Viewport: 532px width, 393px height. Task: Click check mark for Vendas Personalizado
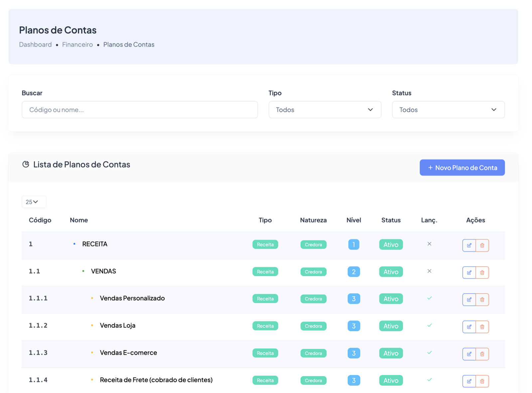(429, 298)
